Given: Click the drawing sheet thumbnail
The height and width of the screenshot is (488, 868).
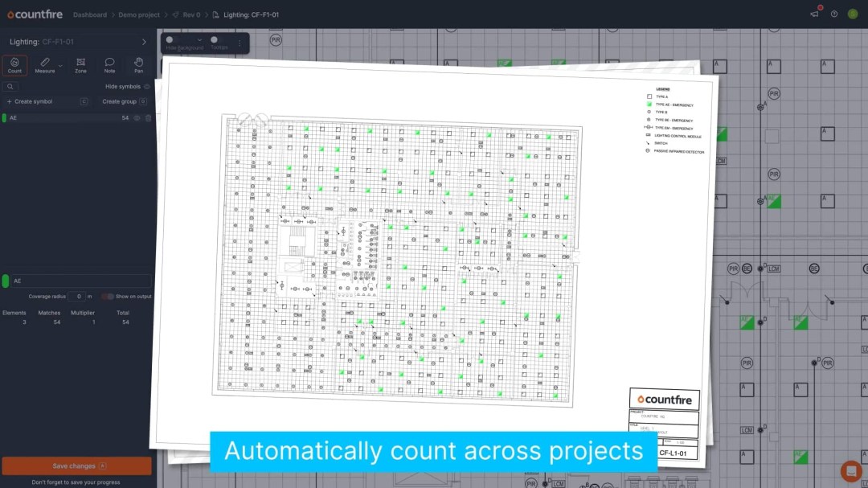Looking at the screenshot, I should click(x=433, y=260).
